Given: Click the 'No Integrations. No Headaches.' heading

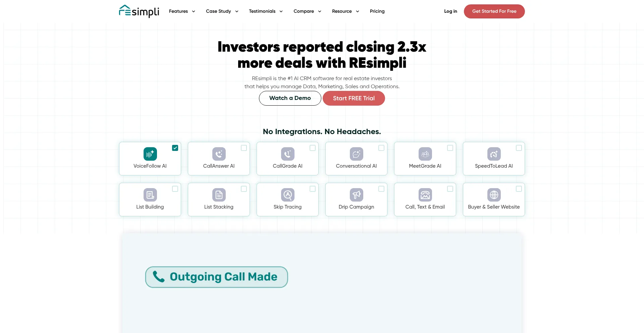Looking at the screenshot, I should click(x=322, y=131).
